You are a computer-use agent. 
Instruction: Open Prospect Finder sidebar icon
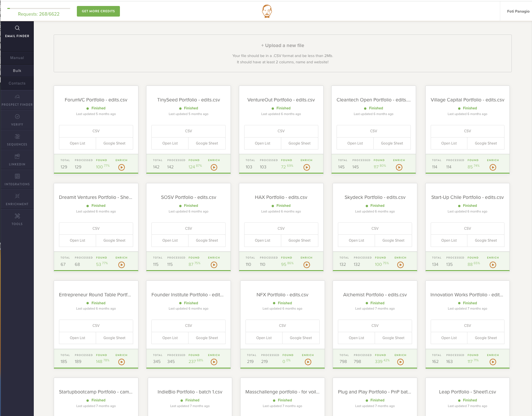(x=17, y=97)
